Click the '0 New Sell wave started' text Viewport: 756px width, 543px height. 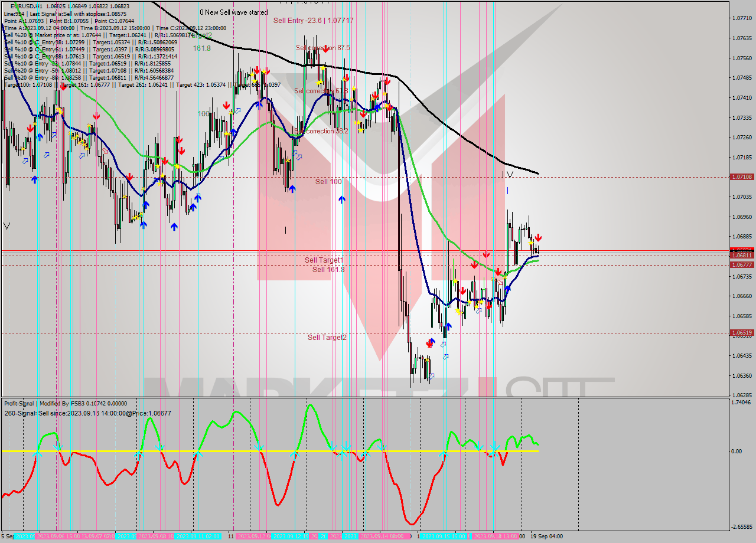[234, 12]
